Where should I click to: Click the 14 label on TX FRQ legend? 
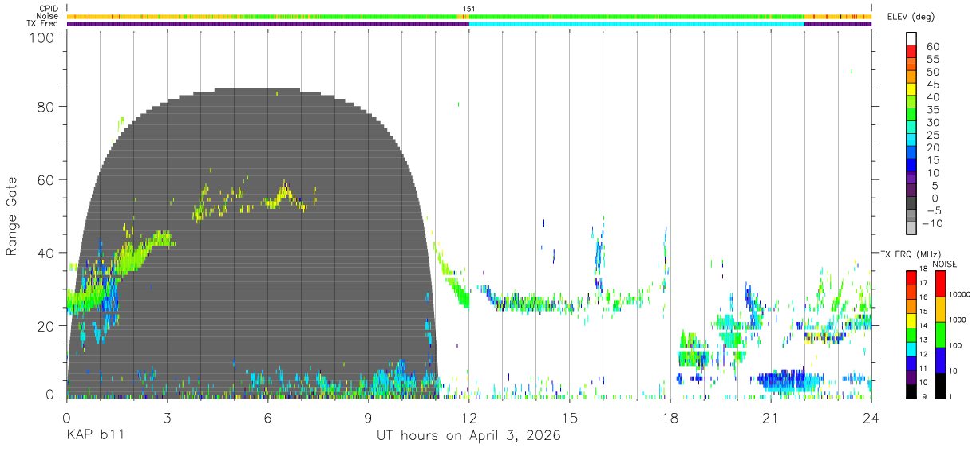pos(923,325)
